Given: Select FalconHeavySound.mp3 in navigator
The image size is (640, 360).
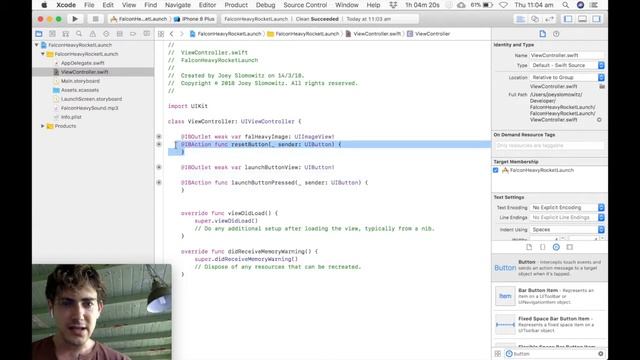Looking at the screenshot, I should 89,108.
